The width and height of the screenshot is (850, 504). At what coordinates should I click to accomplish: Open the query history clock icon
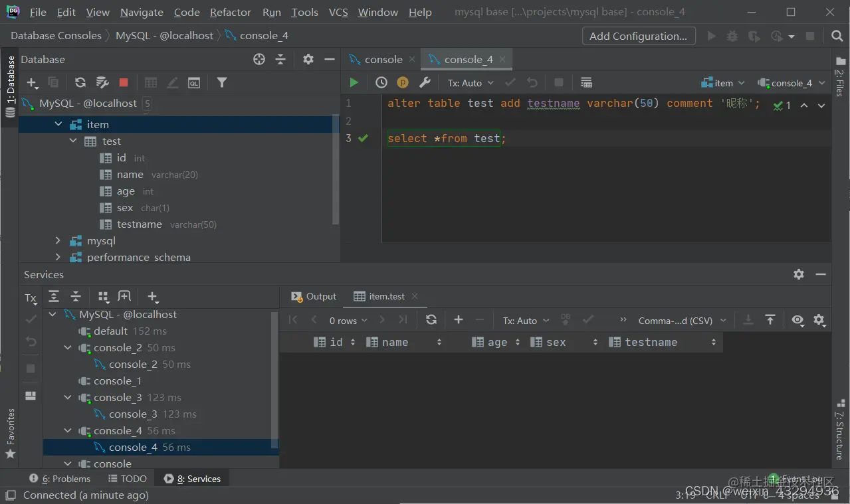[381, 82]
